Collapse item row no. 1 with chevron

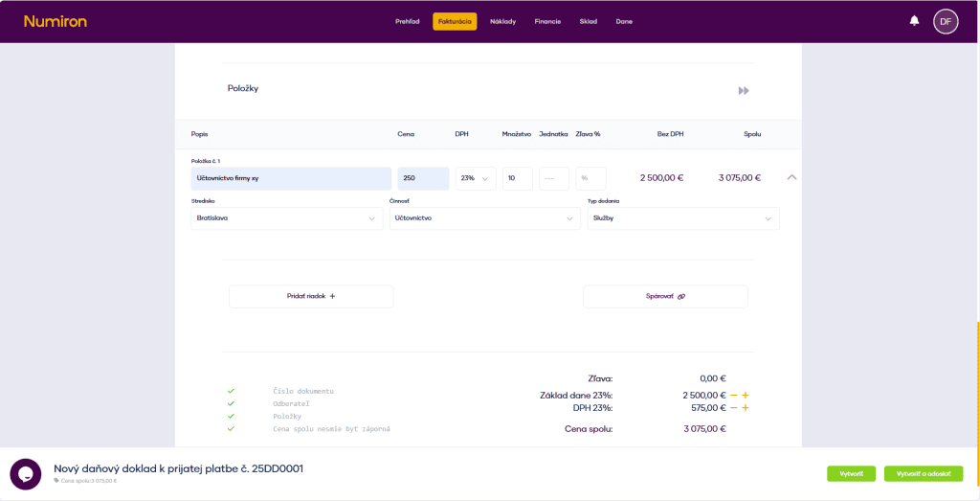coord(791,177)
